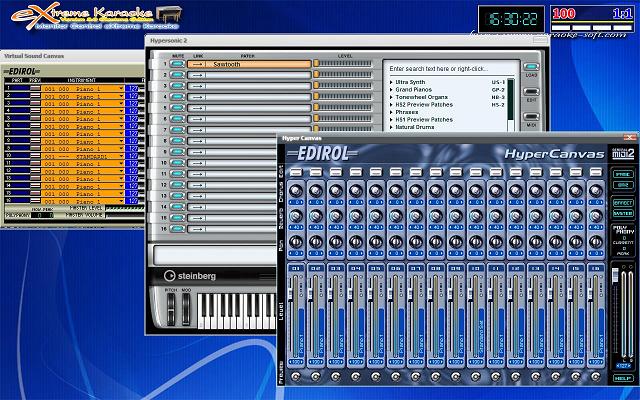
Task: Click channel 02 Pan knob in HyperCanvas
Action: (x=316, y=242)
